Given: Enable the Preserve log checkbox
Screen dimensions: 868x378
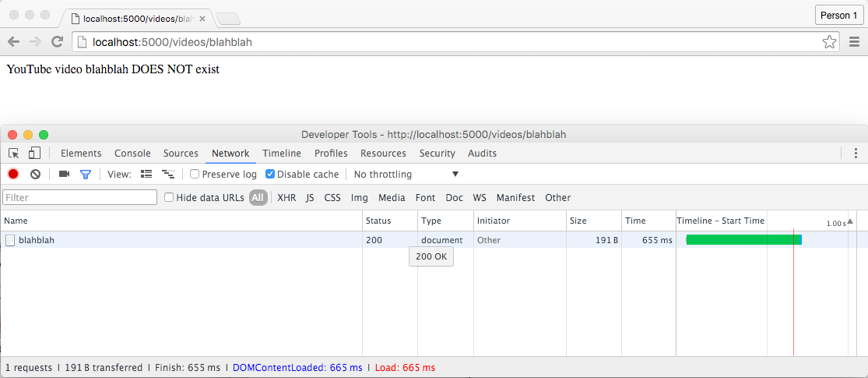Looking at the screenshot, I should click(x=195, y=174).
